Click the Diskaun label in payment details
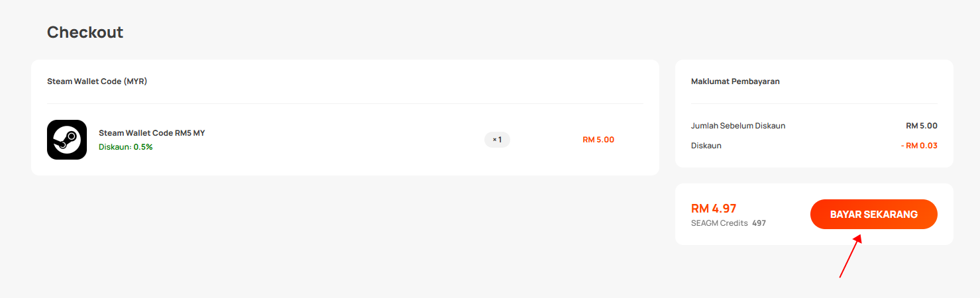 [x=706, y=146]
